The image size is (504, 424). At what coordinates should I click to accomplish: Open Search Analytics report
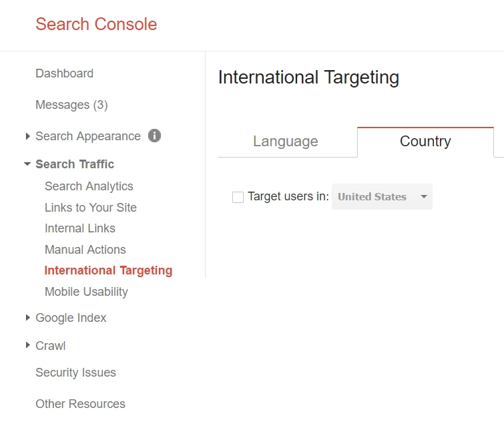89,186
